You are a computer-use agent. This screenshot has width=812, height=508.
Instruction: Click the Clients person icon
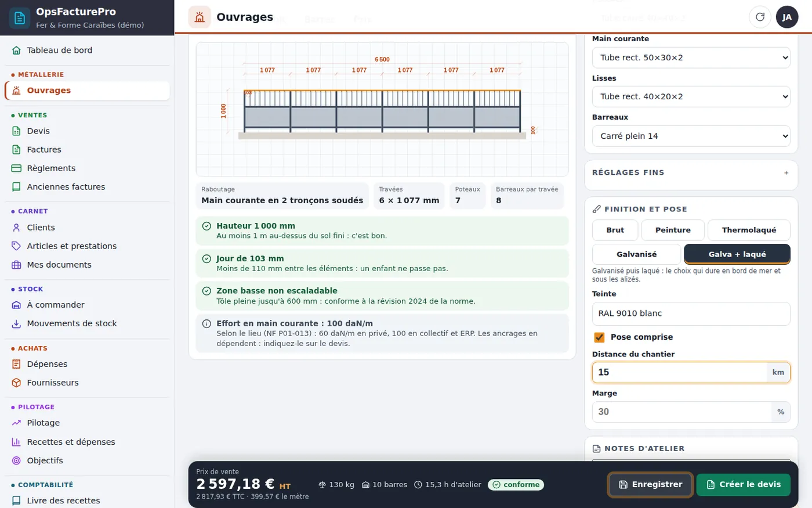click(16, 228)
